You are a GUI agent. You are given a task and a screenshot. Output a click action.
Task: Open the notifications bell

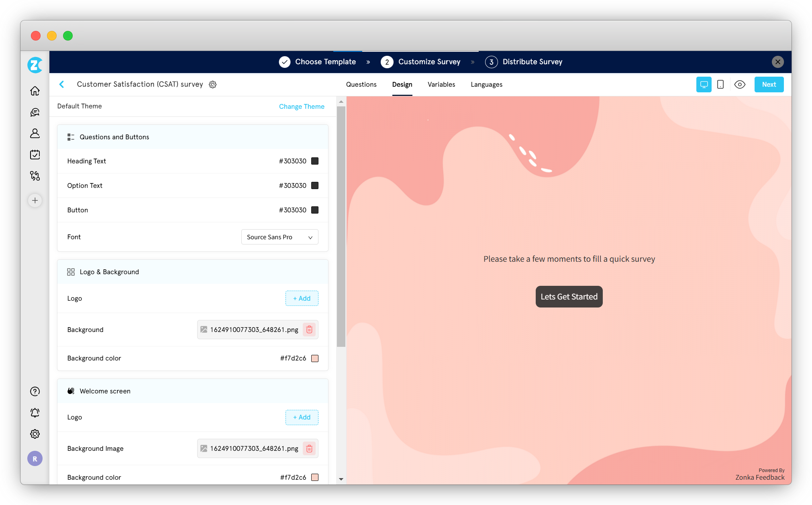(35, 413)
